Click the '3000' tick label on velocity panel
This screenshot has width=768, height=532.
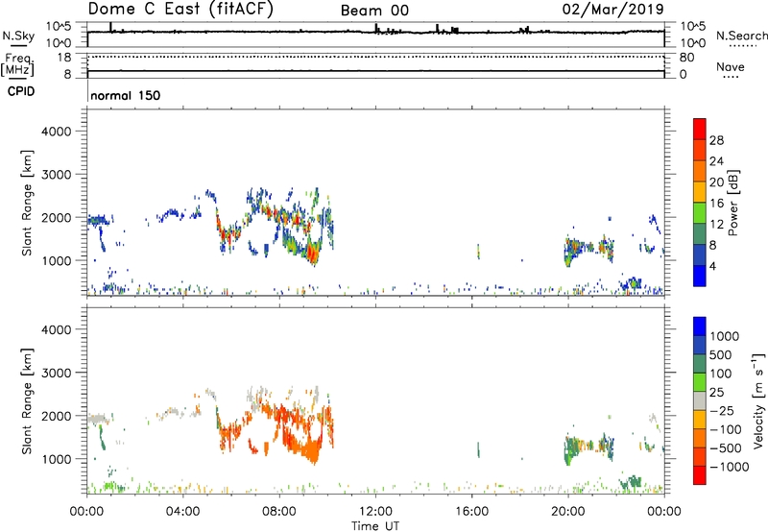click(x=57, y=373)
